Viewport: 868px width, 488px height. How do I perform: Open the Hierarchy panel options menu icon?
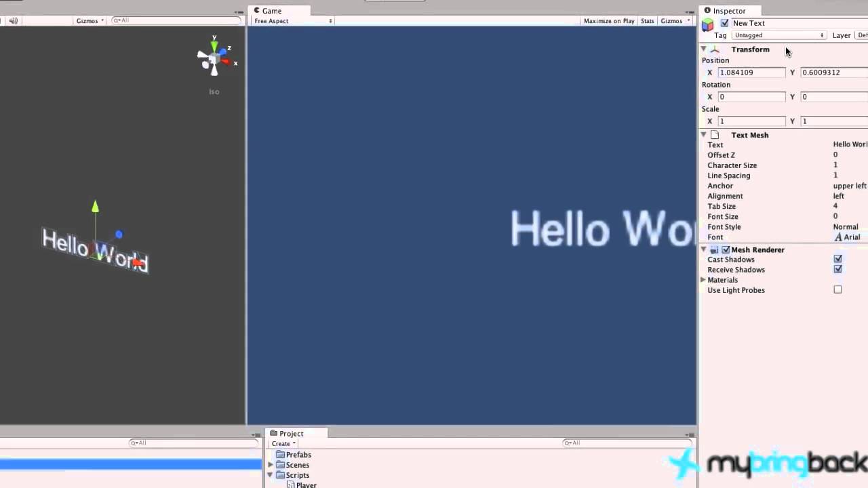click(256, 434)
